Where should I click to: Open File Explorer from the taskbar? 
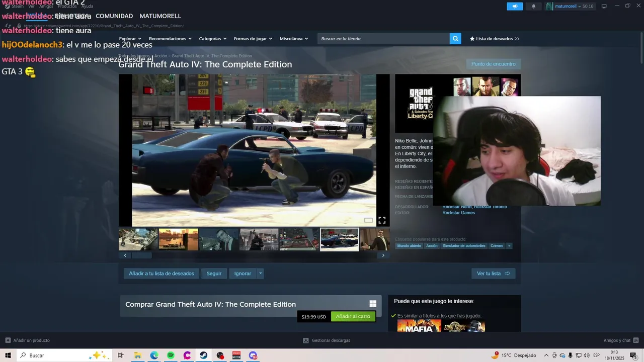click(x=137, y=355)
